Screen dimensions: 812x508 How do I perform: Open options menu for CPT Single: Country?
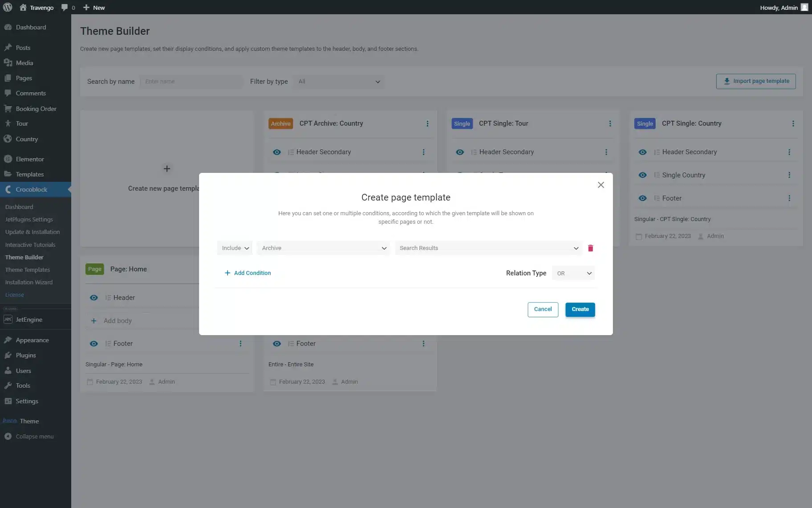point(793,123)
